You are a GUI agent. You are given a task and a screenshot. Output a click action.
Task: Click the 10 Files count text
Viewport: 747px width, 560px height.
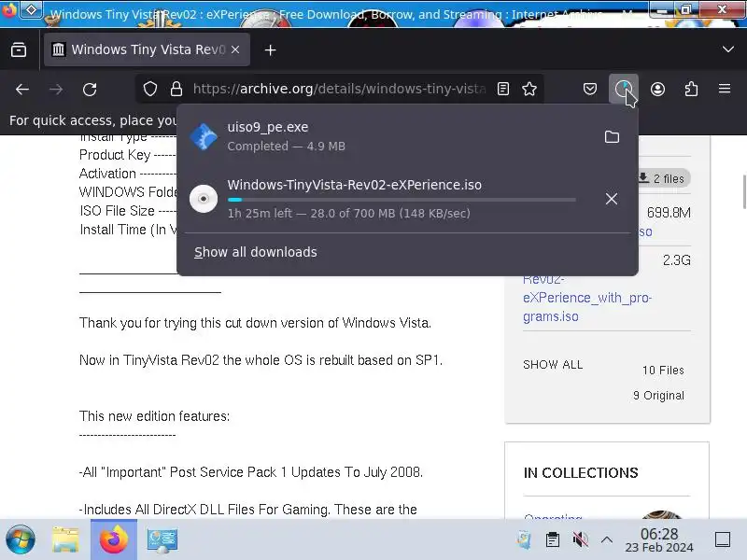[x=663, y=370]
